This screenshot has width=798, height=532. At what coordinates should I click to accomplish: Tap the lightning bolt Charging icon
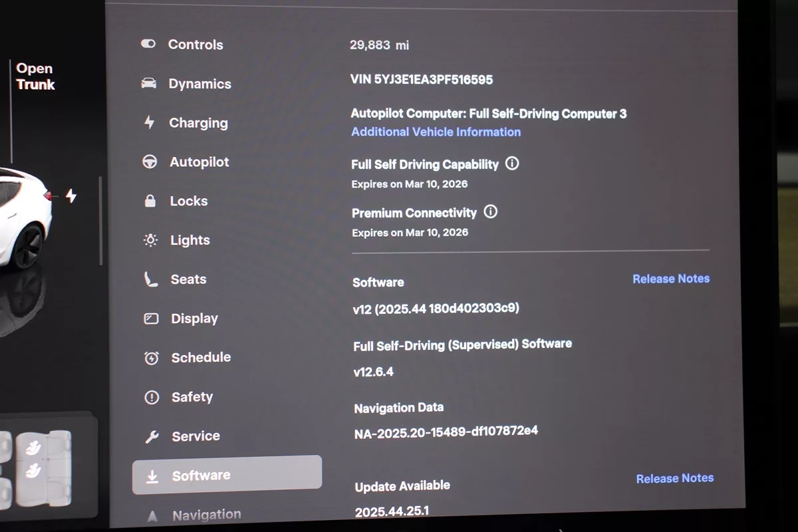[x=150, y=122]
